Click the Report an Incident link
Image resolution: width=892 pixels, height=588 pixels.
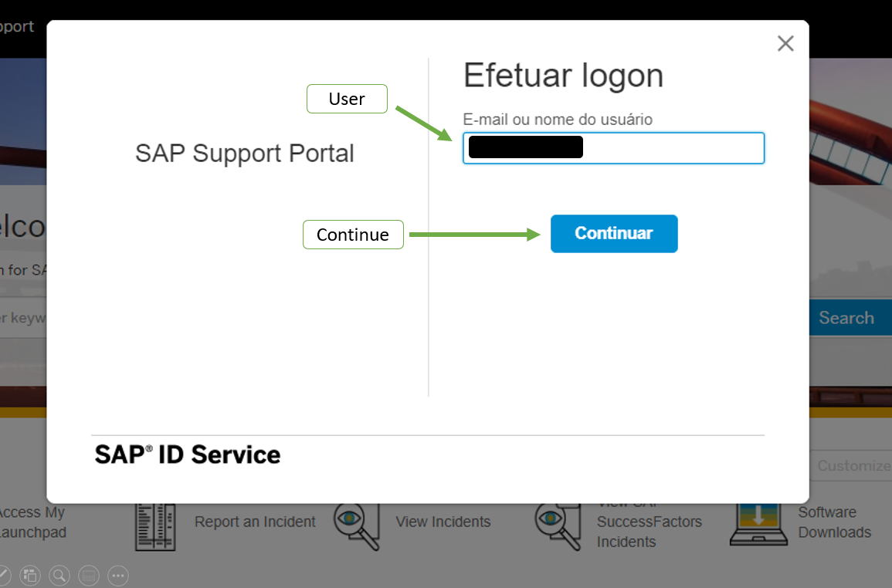click(255, 522)
